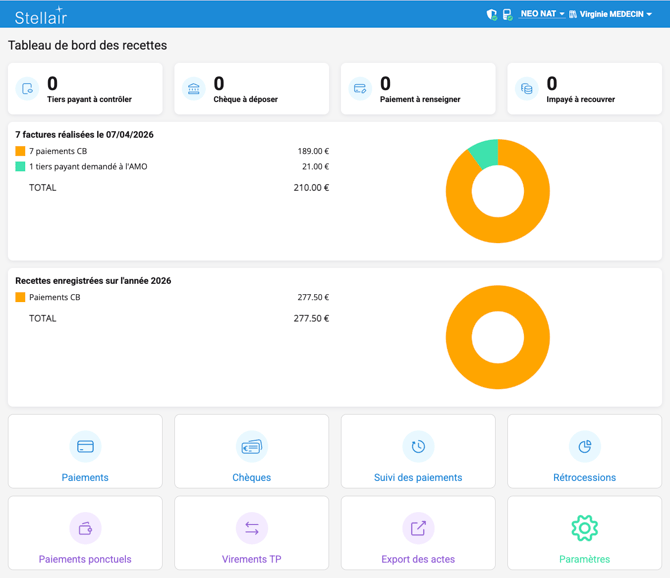Click the shield security status icon
670x578 pixels.
click(491, 15)
